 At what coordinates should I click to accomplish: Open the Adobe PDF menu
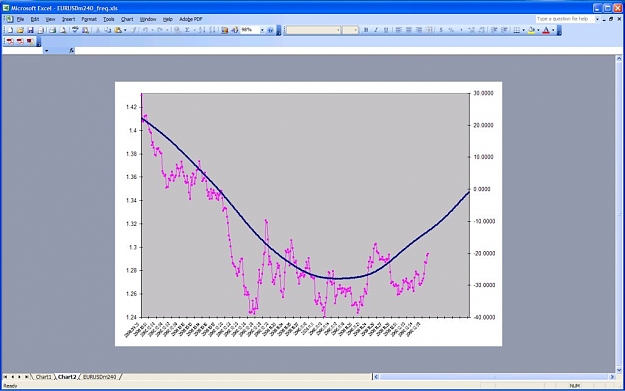[191, 19]
